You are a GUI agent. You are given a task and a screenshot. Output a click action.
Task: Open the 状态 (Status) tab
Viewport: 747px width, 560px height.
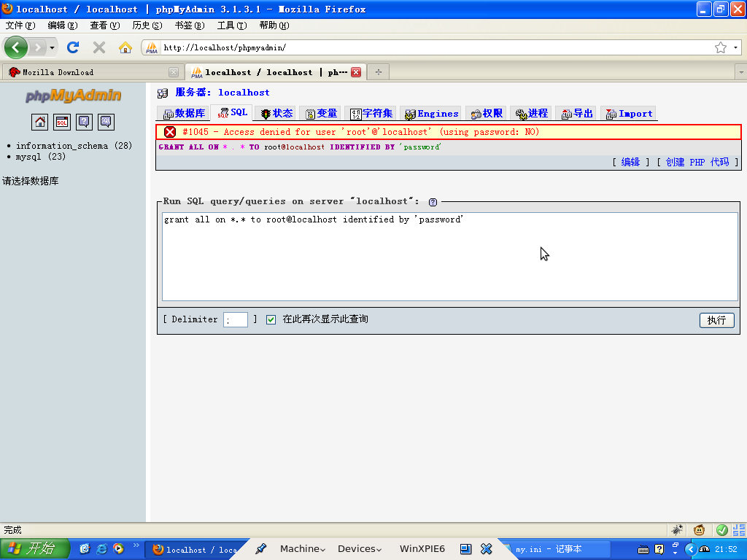click(276, 113)
